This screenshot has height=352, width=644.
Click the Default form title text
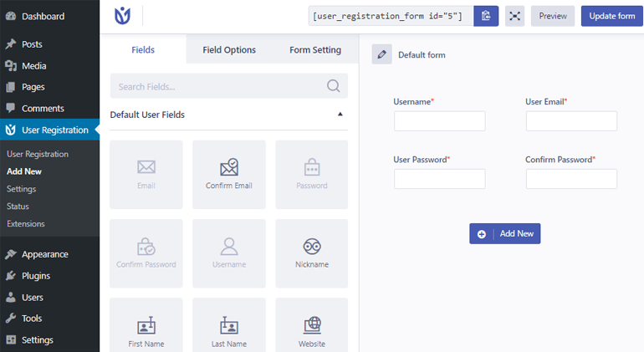(422, 54)
